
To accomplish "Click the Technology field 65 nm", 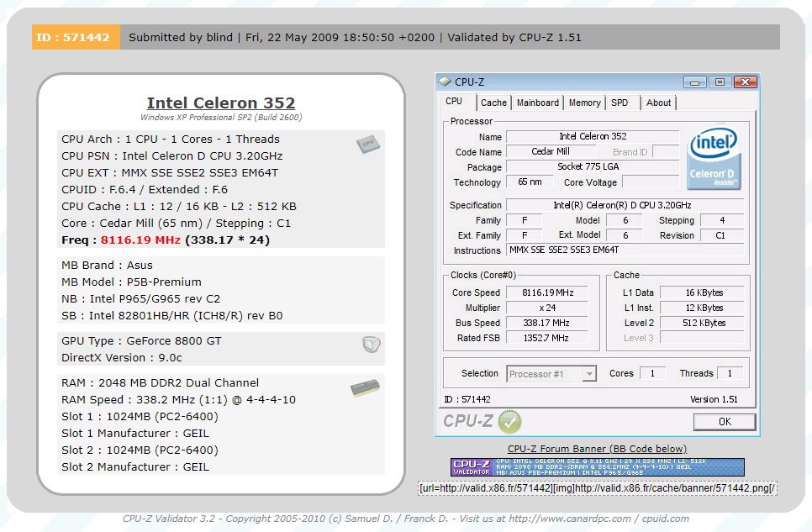I will pos(530,182).
